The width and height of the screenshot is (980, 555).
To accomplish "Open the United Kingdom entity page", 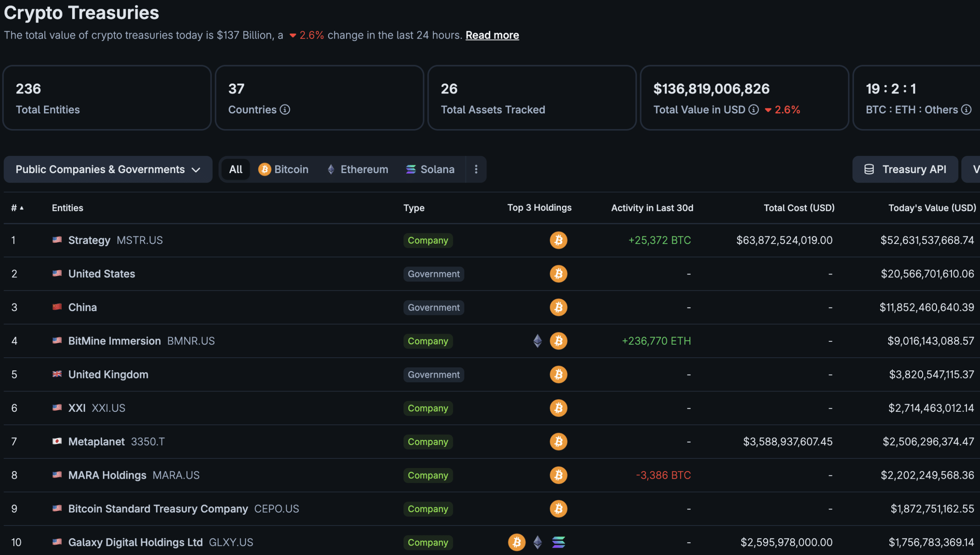I will click(x=108, y=375).
